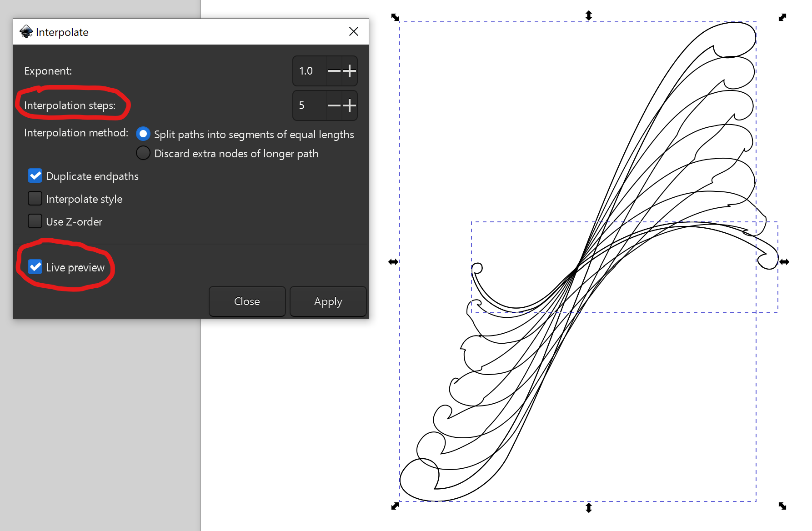Screen dimensions: 812x531
Task: Click the bottom-right corner scale handle
Action: click(x=782, y=506)
